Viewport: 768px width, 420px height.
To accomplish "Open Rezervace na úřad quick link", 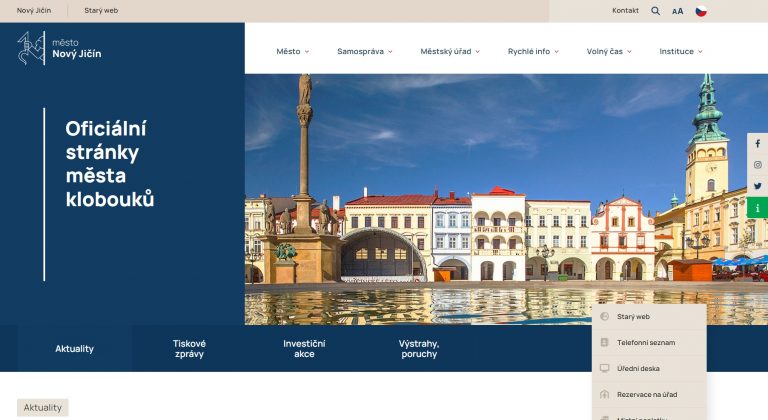I will [x=649, y=394].
